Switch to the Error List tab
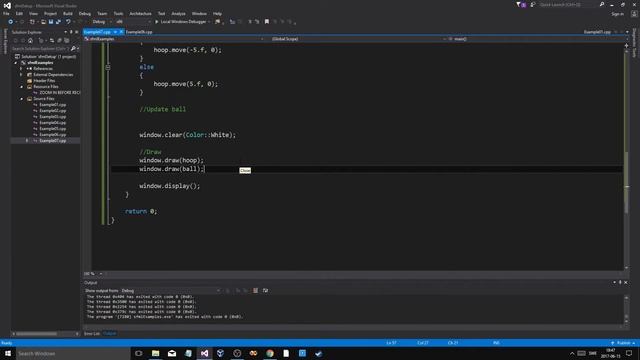The height and width of the screenshot is (360, 640). pos(92,333)
